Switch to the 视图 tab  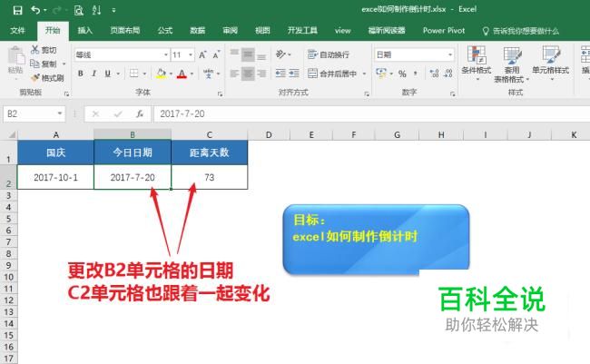click(262, 31)
